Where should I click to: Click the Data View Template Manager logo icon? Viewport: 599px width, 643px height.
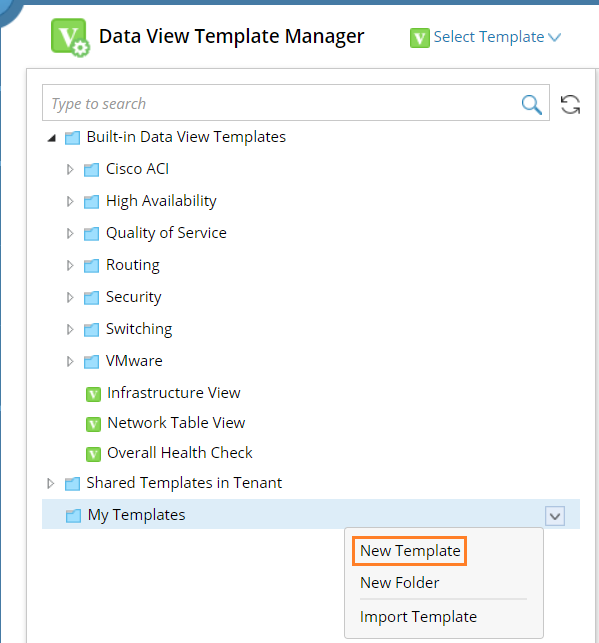pos(70,37)
